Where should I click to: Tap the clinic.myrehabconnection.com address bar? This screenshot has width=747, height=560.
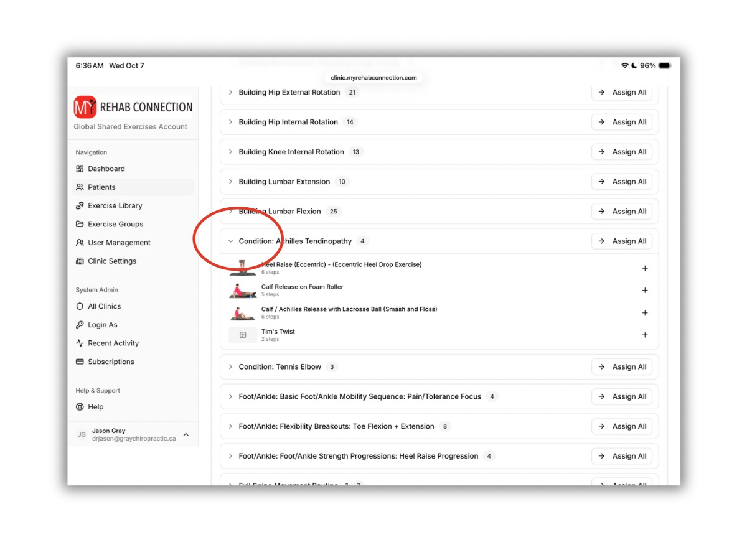pyautogui.click(x=374, y=78)
